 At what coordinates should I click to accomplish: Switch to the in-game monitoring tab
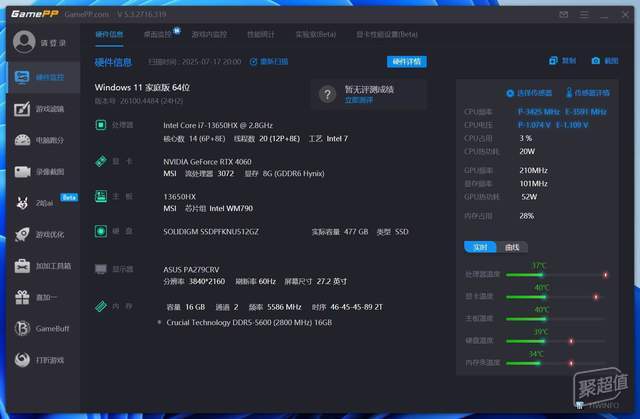click(209, 35)
